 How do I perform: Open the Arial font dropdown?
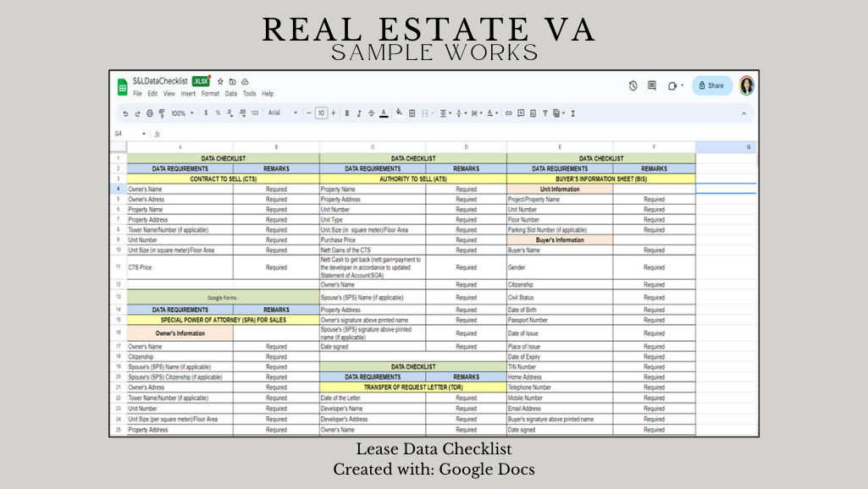coord(282,113)
